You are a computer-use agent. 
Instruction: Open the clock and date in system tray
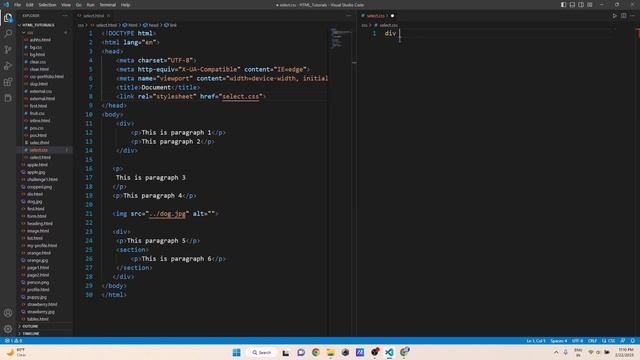tap(625, 353)
